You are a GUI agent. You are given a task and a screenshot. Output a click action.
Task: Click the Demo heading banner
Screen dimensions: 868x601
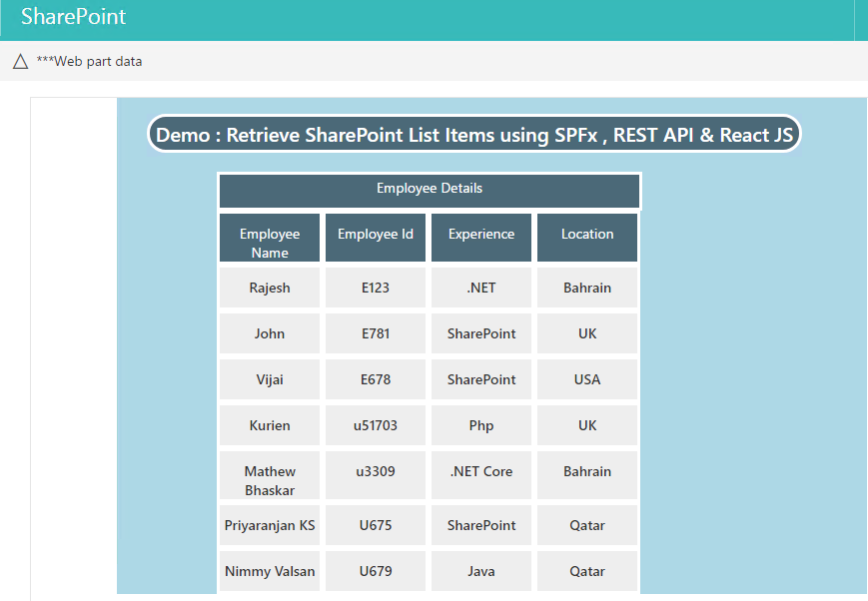point(474,135)
